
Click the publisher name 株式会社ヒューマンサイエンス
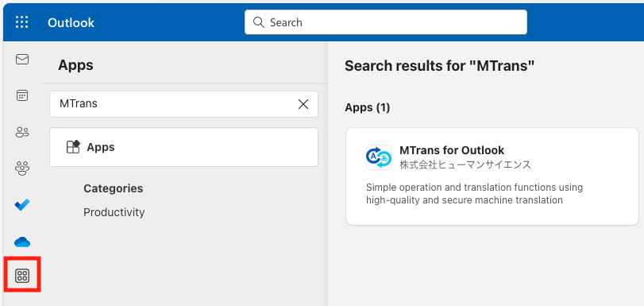[465, 165]
